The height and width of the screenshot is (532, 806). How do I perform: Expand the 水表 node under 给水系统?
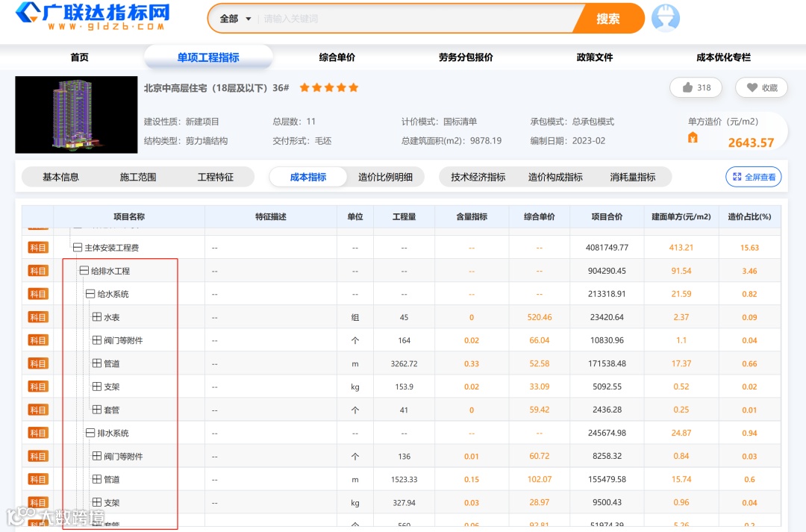(x=96, y=316)
